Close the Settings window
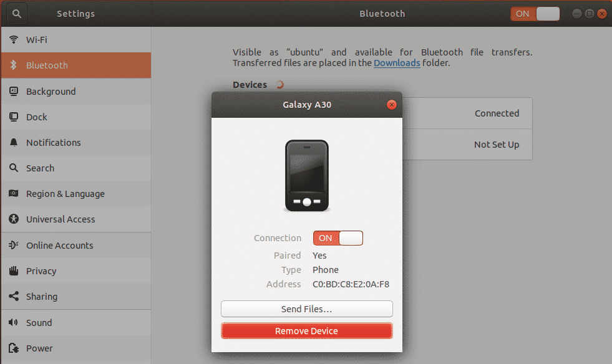 pos(602,14)
